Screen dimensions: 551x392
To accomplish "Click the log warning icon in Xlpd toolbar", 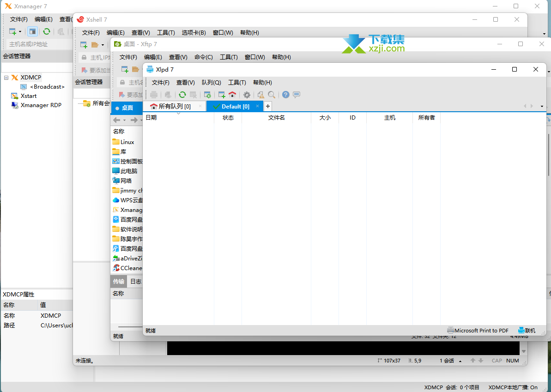I will [261, 95].
